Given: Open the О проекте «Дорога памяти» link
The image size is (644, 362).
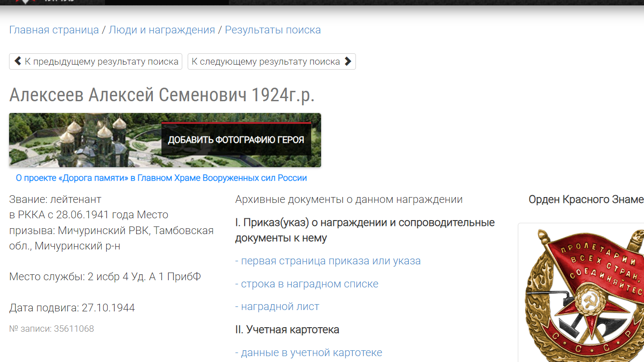Looking at the screenshot, I should pos(161,178).
